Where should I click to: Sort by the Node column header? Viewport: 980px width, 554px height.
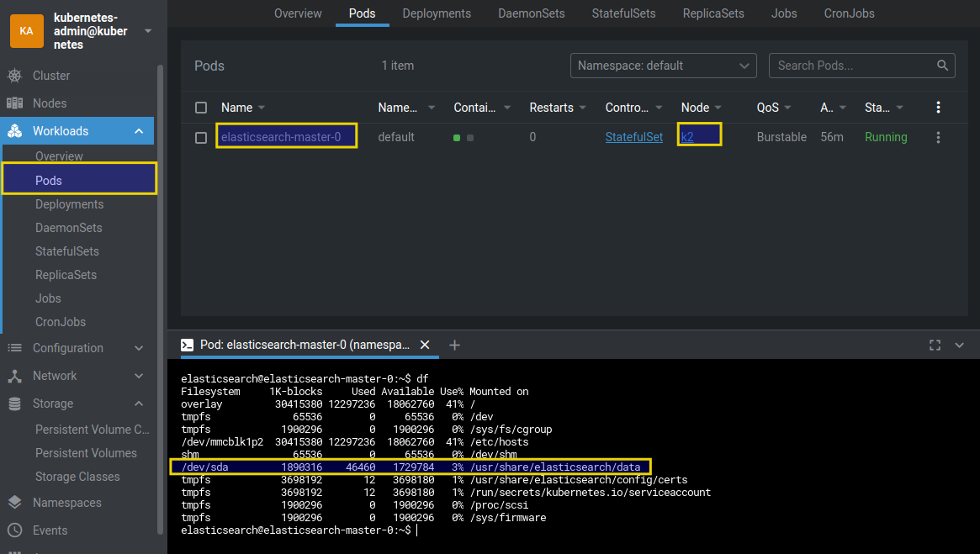tap(695, 108)
